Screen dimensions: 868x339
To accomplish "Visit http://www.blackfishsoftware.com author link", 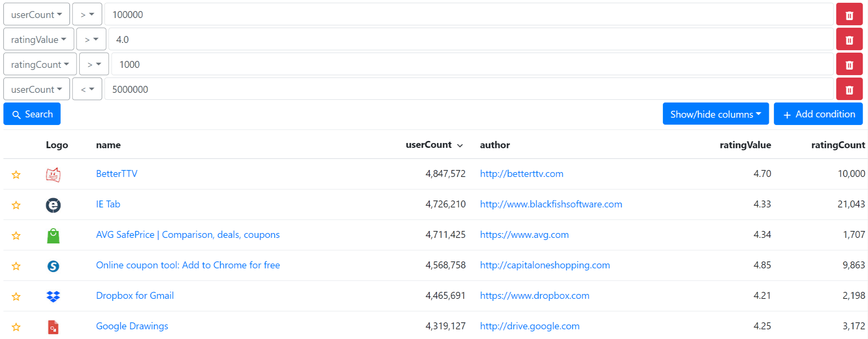I will pos(551,204).
